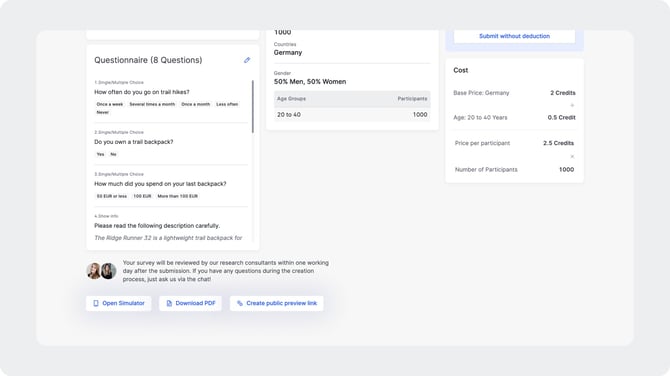Click the 'Cost' panel heading
This screenshot has width=670, height=376.
461,70
